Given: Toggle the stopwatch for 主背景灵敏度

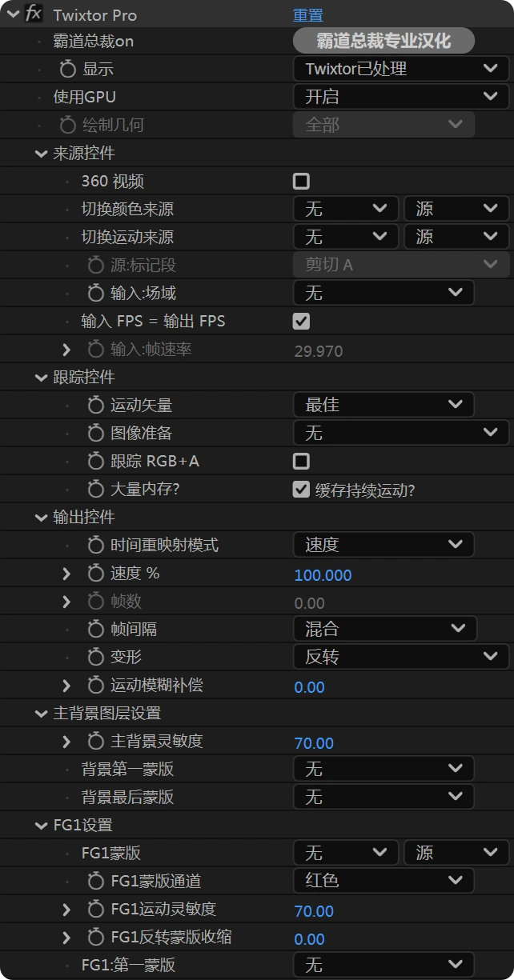Looking at the screenshot, I should click(95, 741).
